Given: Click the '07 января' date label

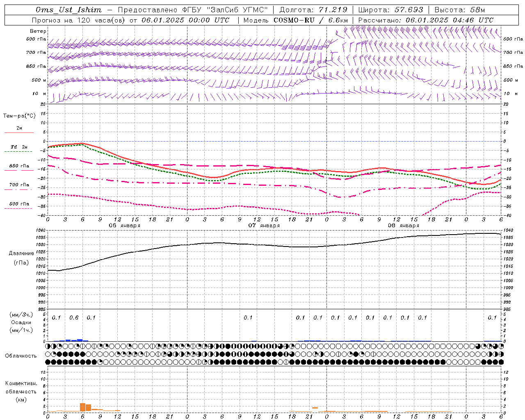Looking at the screenshot, I should [x=264, y=226].
